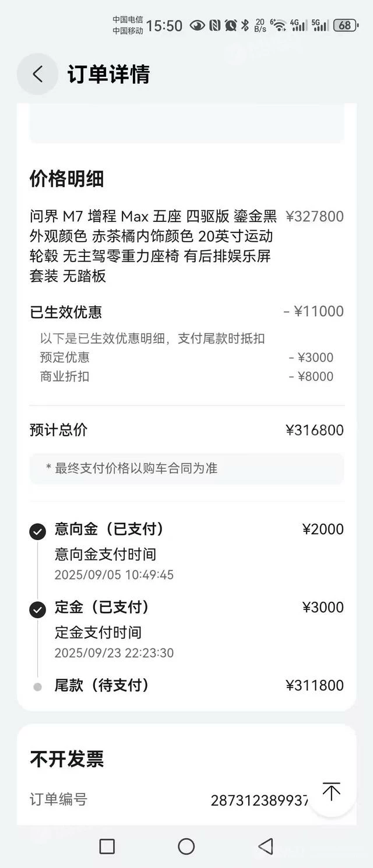Tap the checkmark beside 意向金（已支付）

(x=38, y=531)
